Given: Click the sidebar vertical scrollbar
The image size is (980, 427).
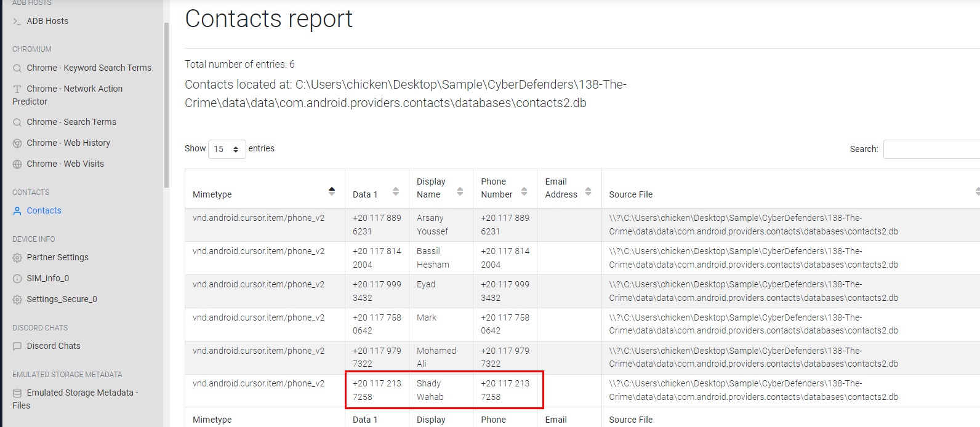Looking at the screenshot, I should 166,105.
